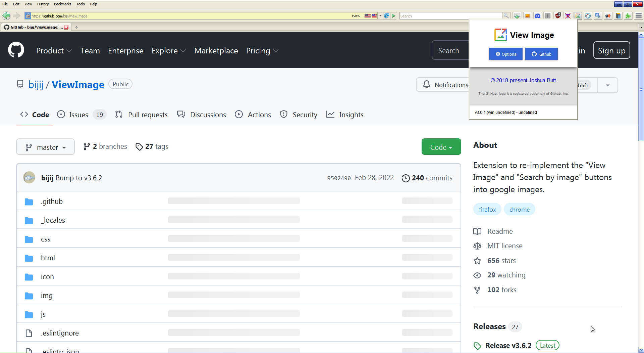This screenshot has width=644, height=353.
Task: Open the img folder
Action: point(47,296)
